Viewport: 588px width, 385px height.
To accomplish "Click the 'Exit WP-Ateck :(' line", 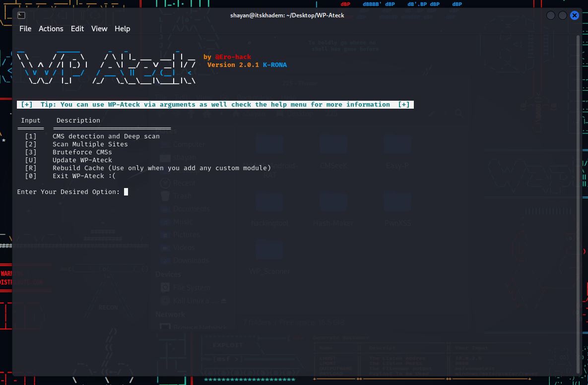I will point(70,176).
